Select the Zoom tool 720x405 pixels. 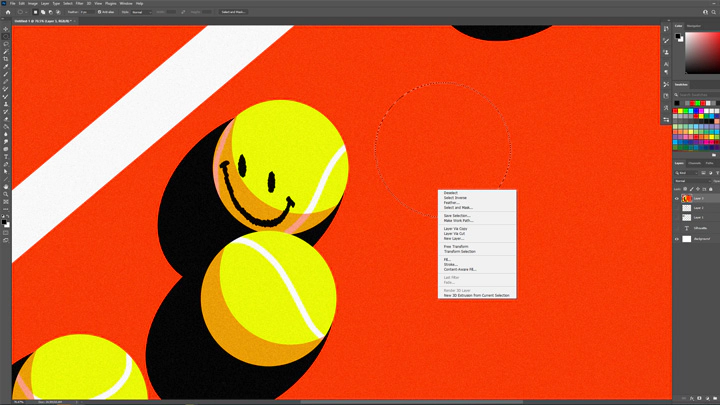tap(6, 194)
